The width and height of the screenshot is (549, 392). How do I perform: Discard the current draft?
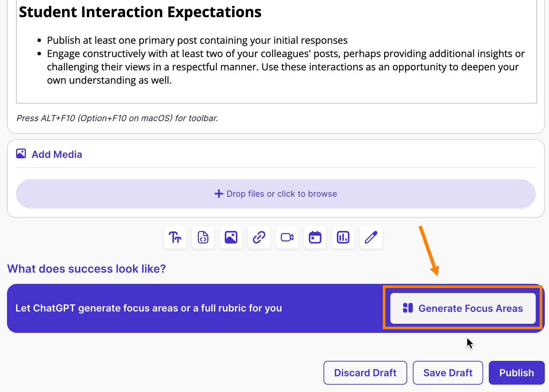pyautogui.click(x=365, y=373)
